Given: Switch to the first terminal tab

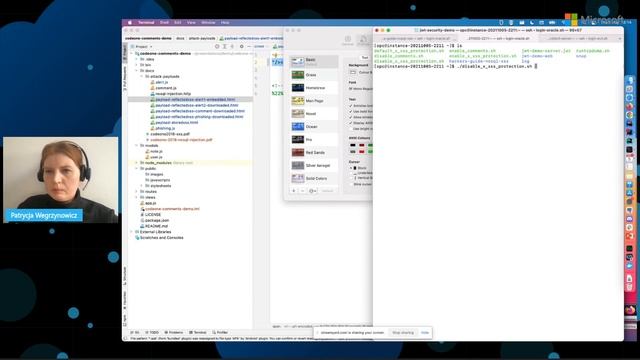Looking at the screenshot, I should [x=416, y=38].
